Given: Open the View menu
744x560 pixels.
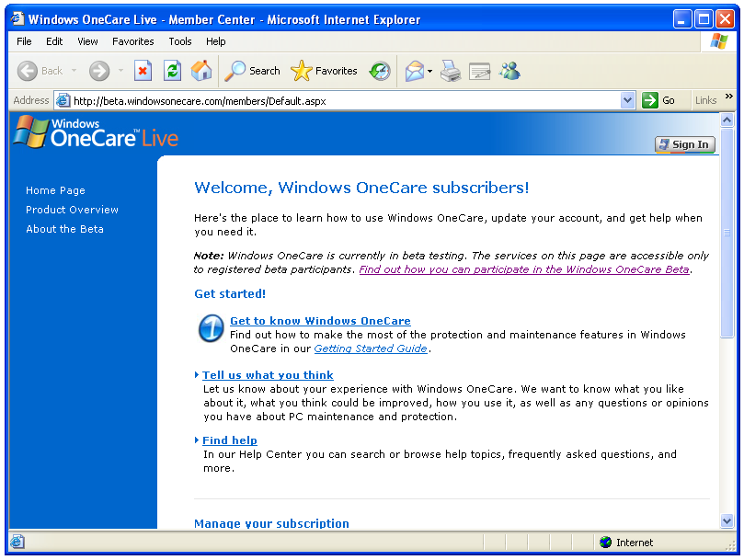Looking at the screenshot, I should (87, 41).
